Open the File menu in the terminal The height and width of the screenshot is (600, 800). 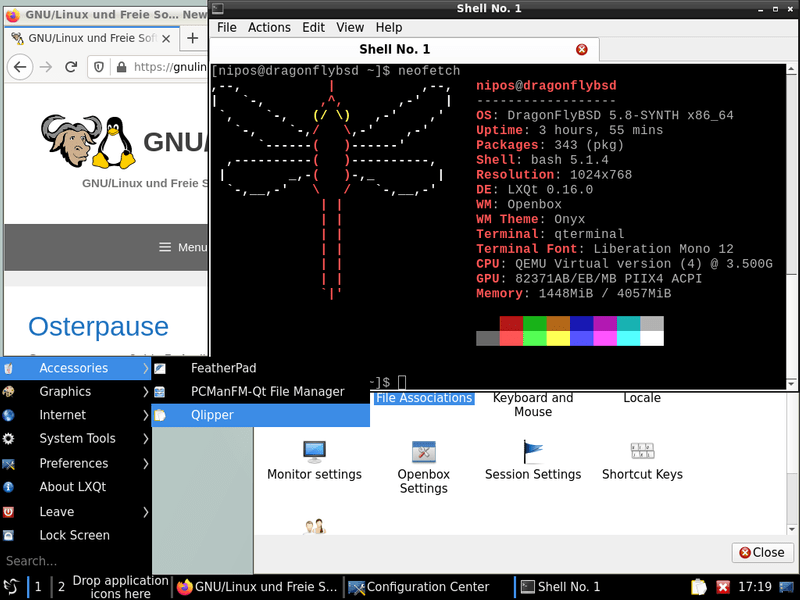[x=227, y=28]
